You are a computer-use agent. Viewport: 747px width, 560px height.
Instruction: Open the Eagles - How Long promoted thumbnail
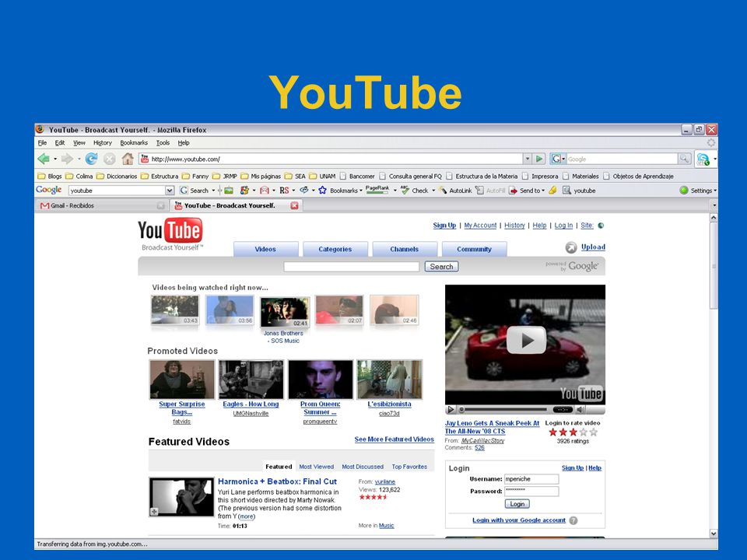click(x=251, y=379)
